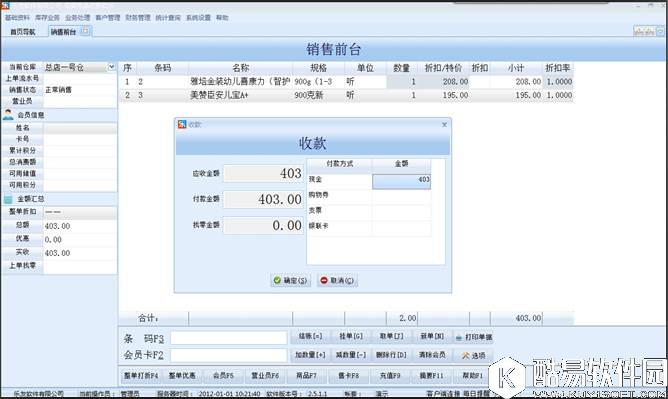The height and width of the screenshot is (399, 668).
Task: Click the 结账[=] checkout button
Action: pos(310,336)
